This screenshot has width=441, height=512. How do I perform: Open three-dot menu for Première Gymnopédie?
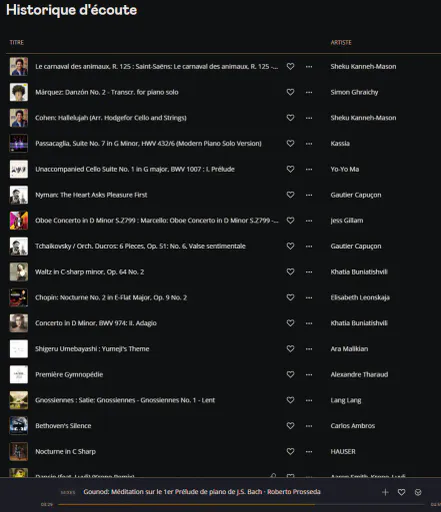[x=309, y=374]
